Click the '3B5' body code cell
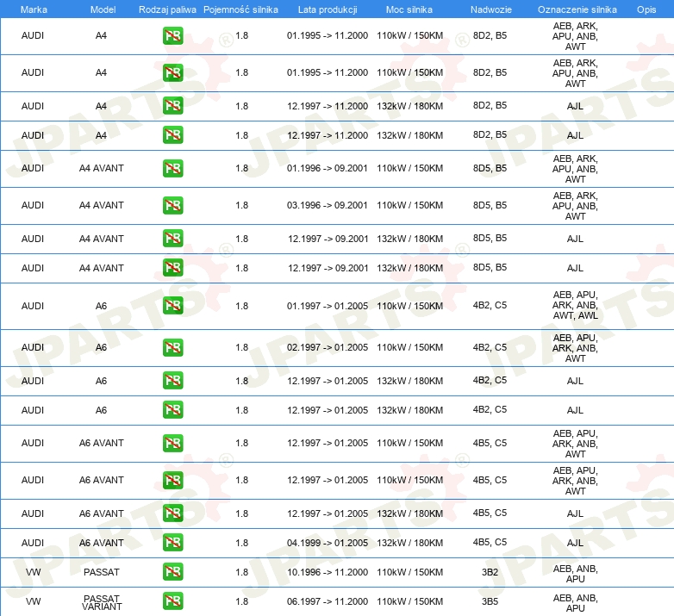Image resolution: width=674 pixels, height=616 pixels. click(x=490, y=601)
